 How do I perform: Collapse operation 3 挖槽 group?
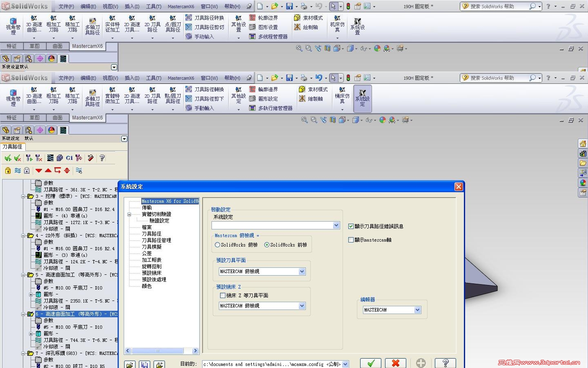pos(23,196)
